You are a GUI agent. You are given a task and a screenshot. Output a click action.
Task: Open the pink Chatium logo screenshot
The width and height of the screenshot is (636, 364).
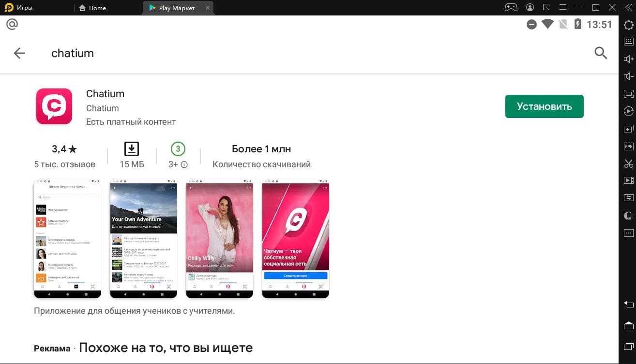(296, 239)
